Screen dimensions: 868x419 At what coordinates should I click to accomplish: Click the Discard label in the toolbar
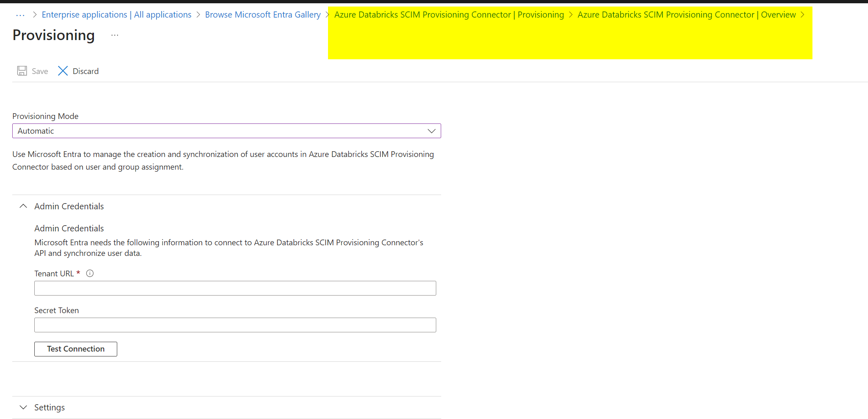click(86, 71)
